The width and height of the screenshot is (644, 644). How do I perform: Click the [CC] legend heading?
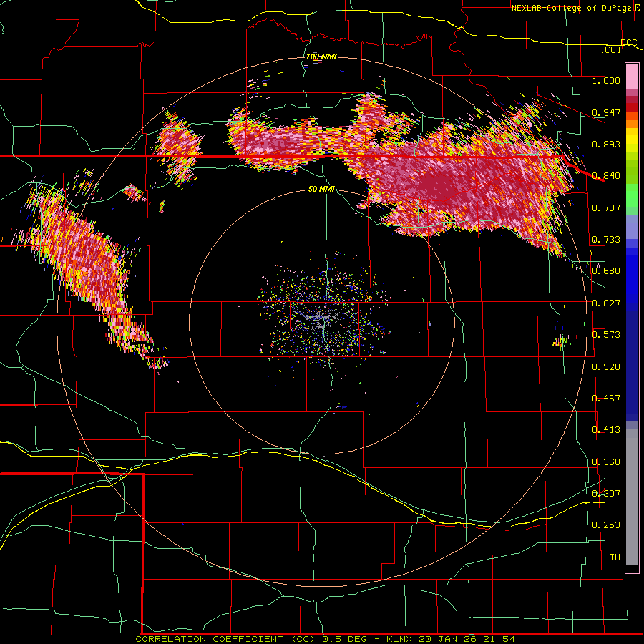(611, 49)
